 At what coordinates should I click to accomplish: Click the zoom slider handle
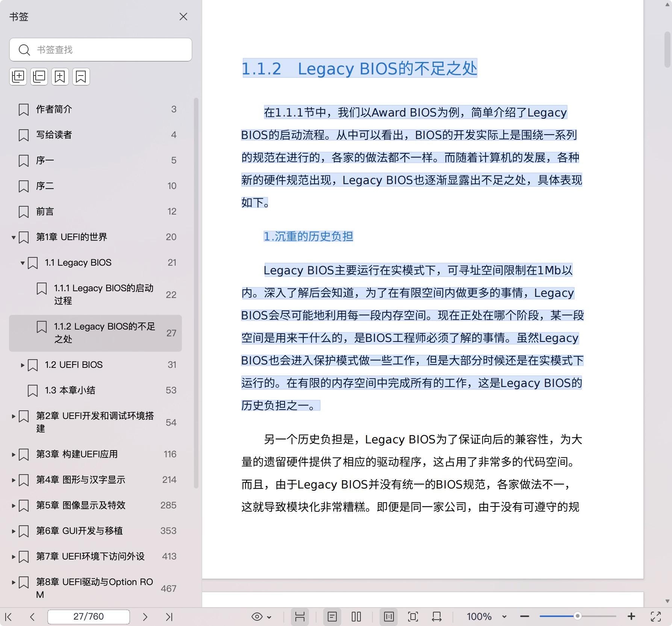(578, 616)
